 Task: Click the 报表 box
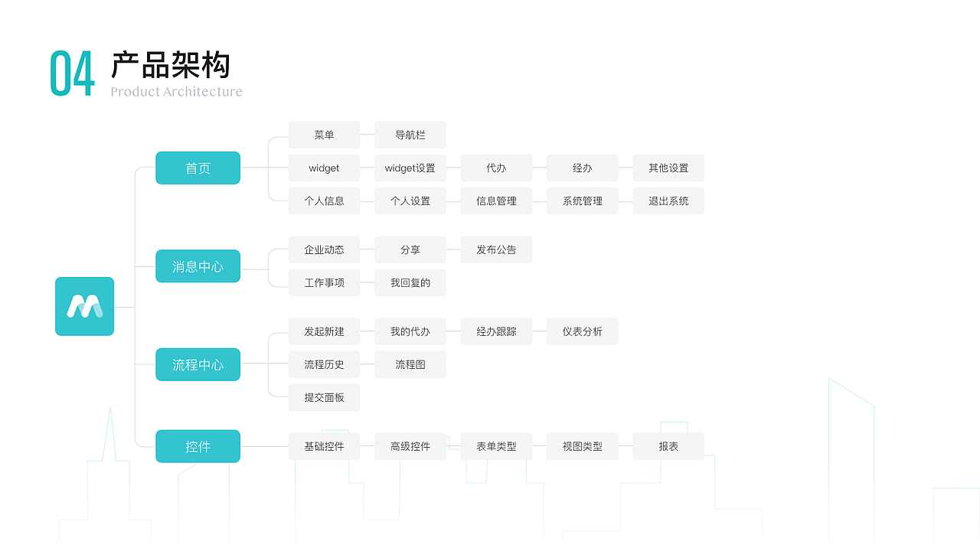tap(668, 446)
